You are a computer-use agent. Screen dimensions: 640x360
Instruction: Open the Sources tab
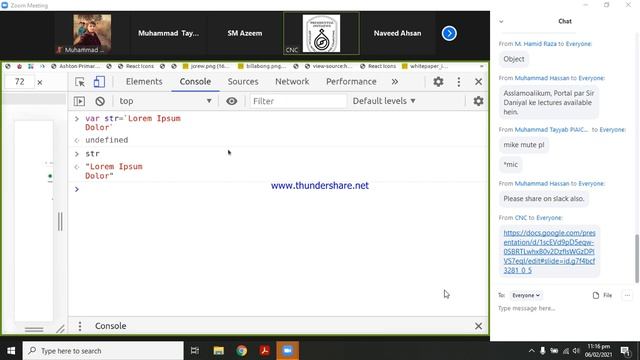243,82
